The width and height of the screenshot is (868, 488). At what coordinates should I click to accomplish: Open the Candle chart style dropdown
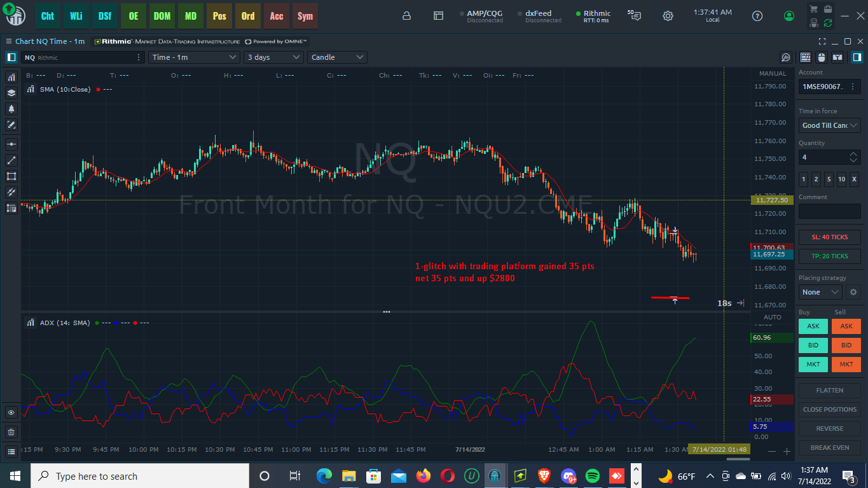tap(337, 57)
